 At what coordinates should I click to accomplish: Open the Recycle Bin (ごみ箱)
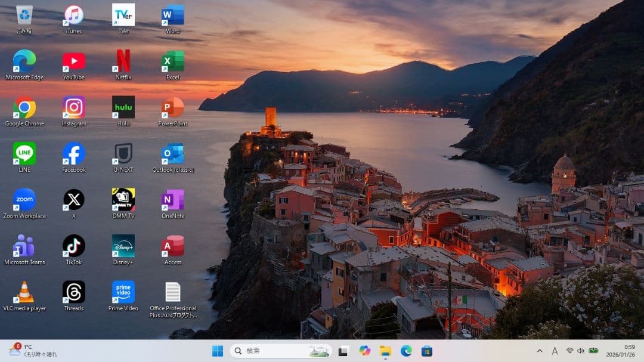24,13
